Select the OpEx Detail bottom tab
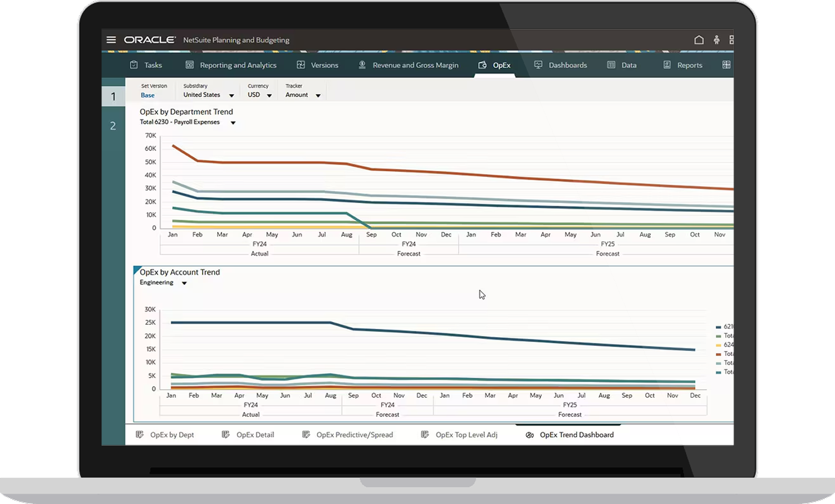 coord(255,435)
